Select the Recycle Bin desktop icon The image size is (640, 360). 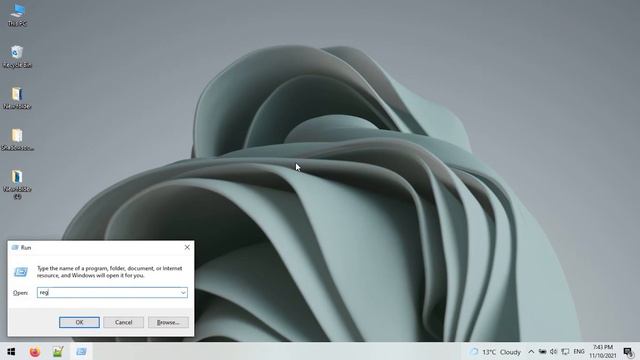17,56
